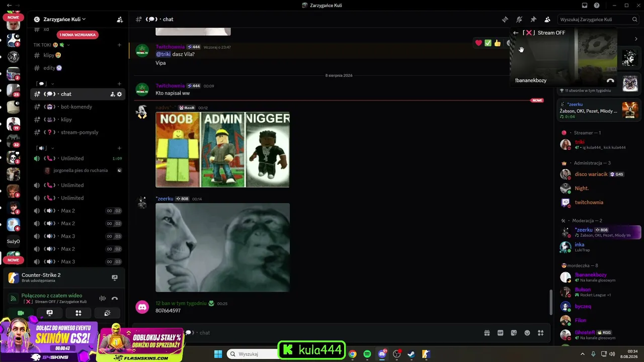The height and width of the screenshot is (362, 644).
Task: Hang up from the picture-in-picture video
Action: point(610,80)
